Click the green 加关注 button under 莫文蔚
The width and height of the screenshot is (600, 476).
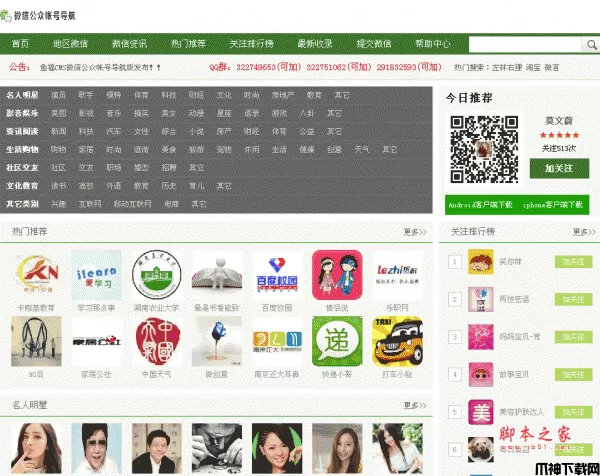(559, 168)
